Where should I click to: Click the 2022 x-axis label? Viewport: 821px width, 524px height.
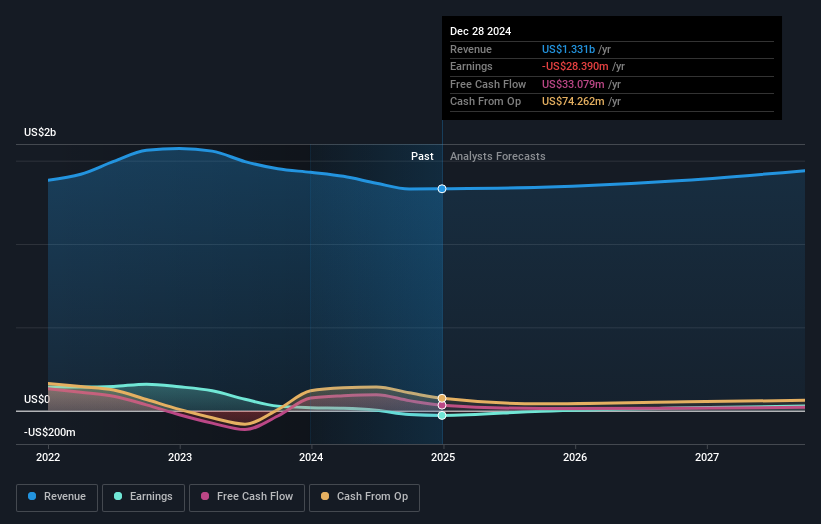pyautogui.click(x=48, y=457)
